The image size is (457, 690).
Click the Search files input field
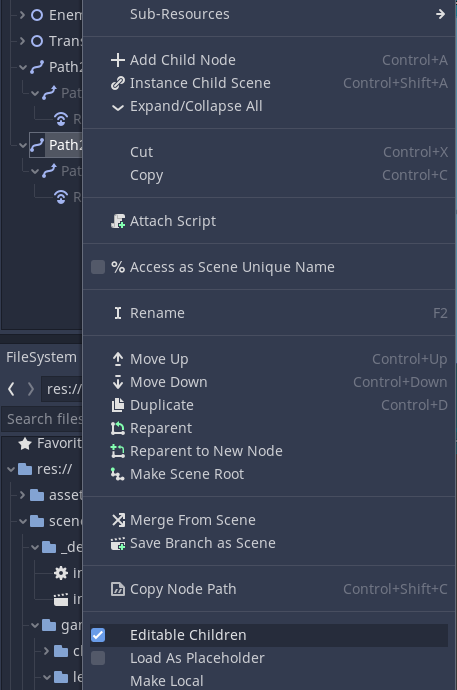click(43, 419)
